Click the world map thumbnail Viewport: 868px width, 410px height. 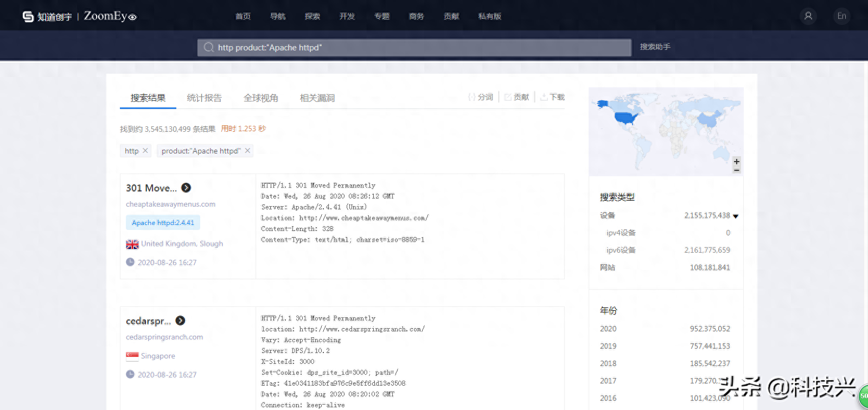(x=666, y=132)
